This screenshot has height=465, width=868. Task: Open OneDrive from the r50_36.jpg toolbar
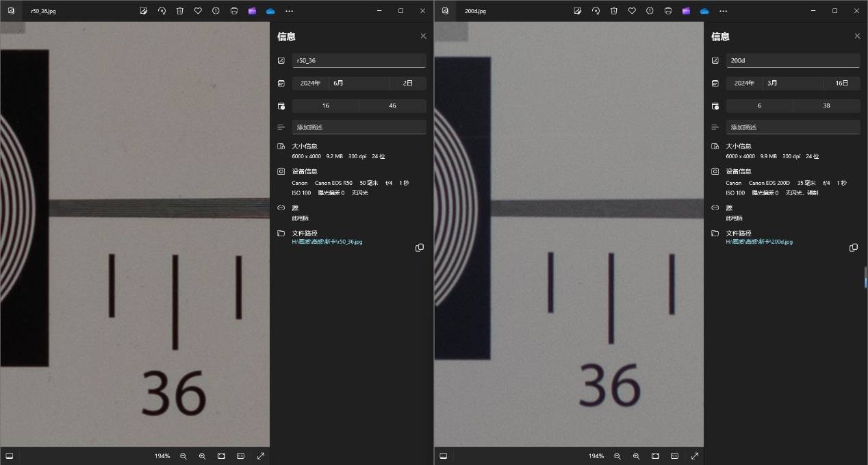point(270,11)
